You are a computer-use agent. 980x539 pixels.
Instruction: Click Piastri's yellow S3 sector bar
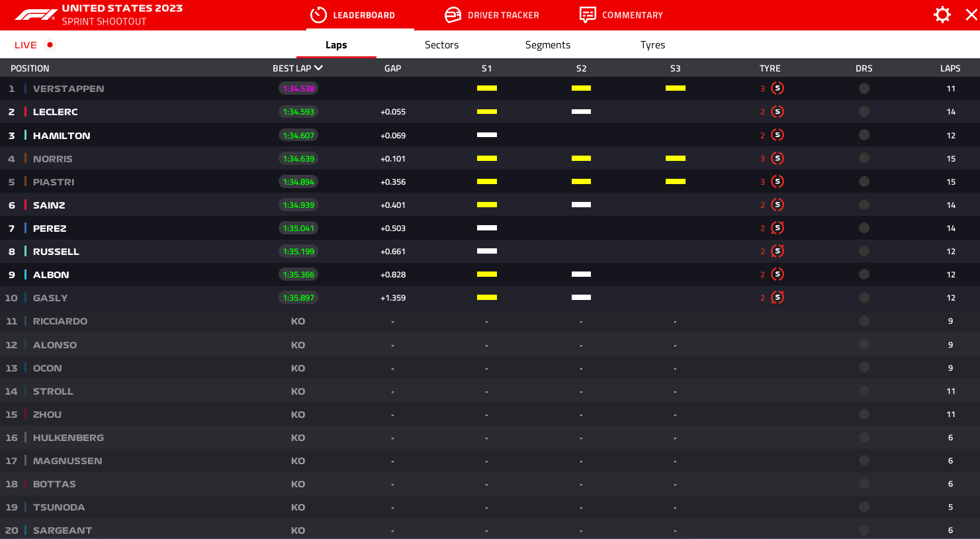coord(676,181)
